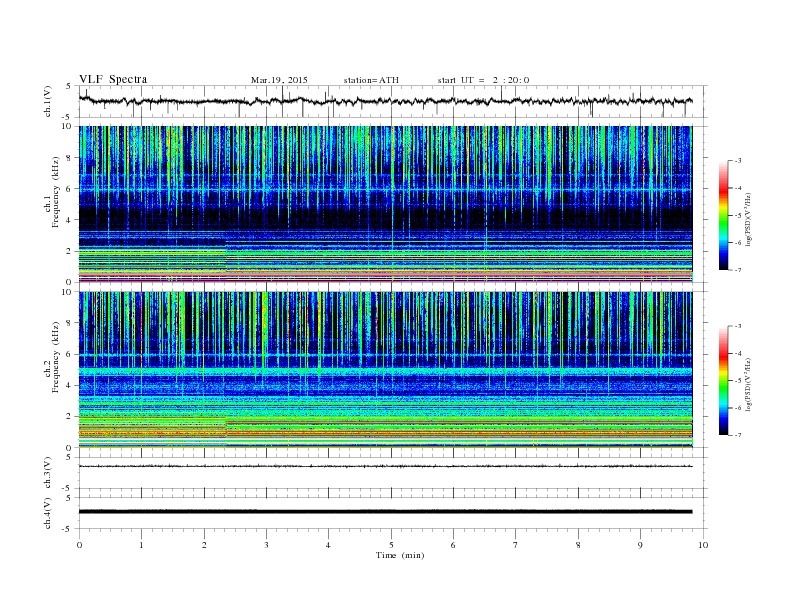The width and height of the screenshot is (792, 612).
Task: Click the time axis tick label '3'
Action: tap(266, 545)
